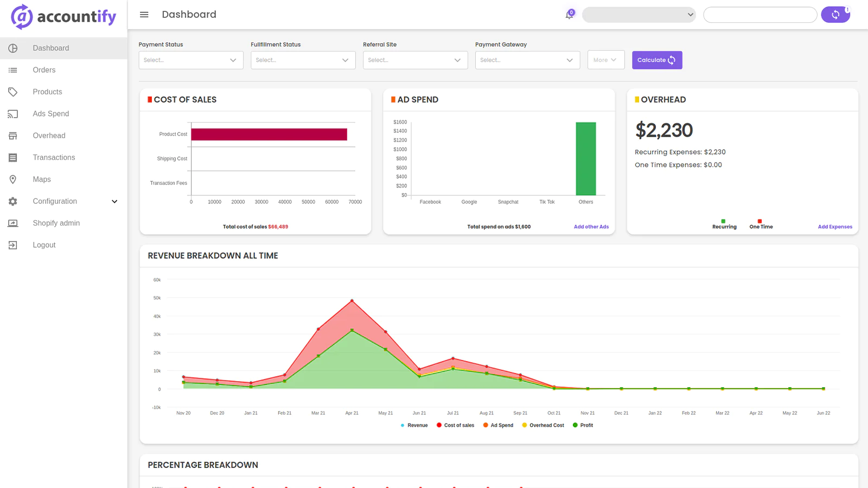
Task: Open Shopify admin link
Action: click(x=63, y=223)
